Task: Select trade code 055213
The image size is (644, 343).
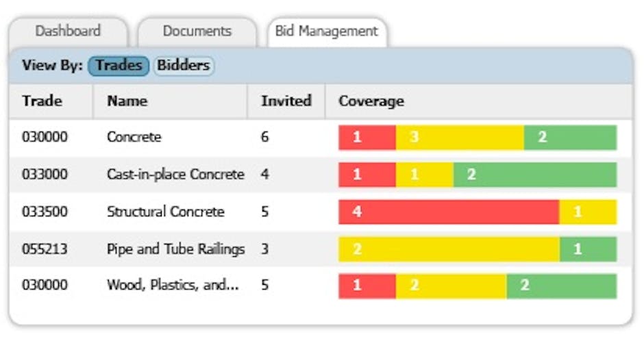Action: pos(45,249)
